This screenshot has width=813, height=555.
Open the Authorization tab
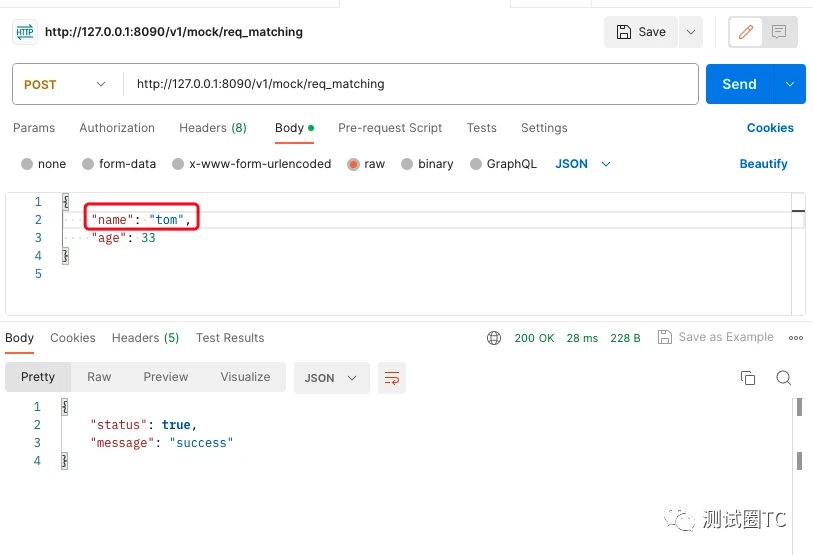click(x=117, y=128)
